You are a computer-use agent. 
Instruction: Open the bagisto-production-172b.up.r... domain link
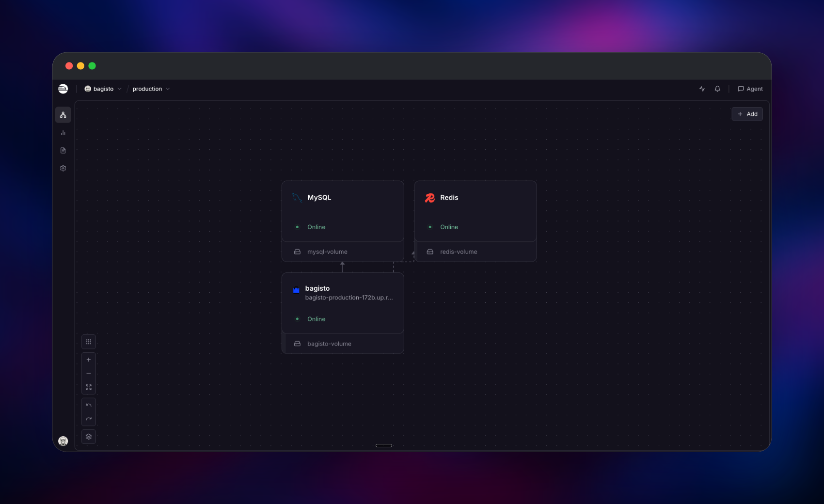[349, 298]
